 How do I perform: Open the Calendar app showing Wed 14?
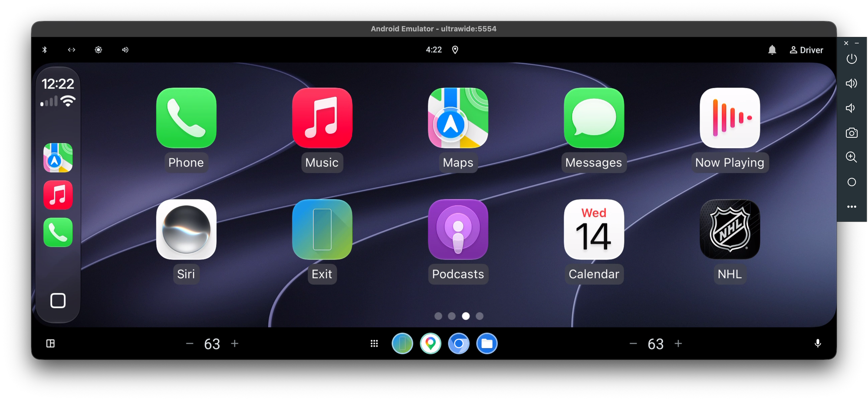[594, 229]
